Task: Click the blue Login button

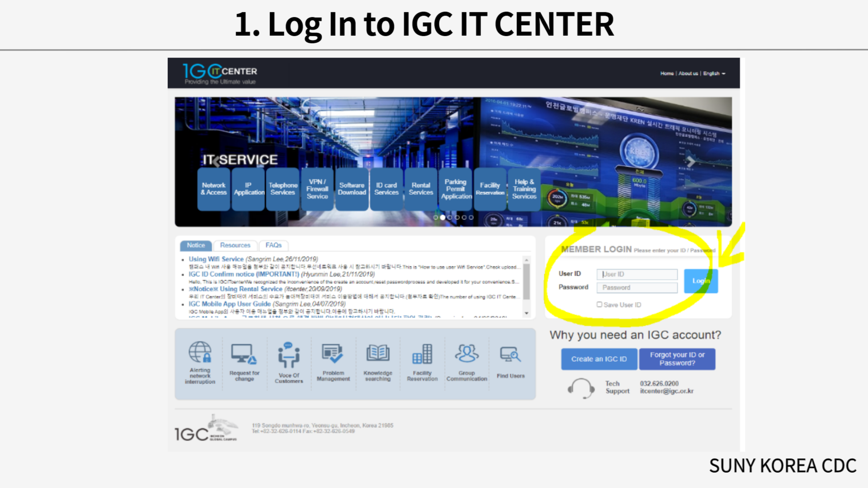Action: [x=701, y=281]
